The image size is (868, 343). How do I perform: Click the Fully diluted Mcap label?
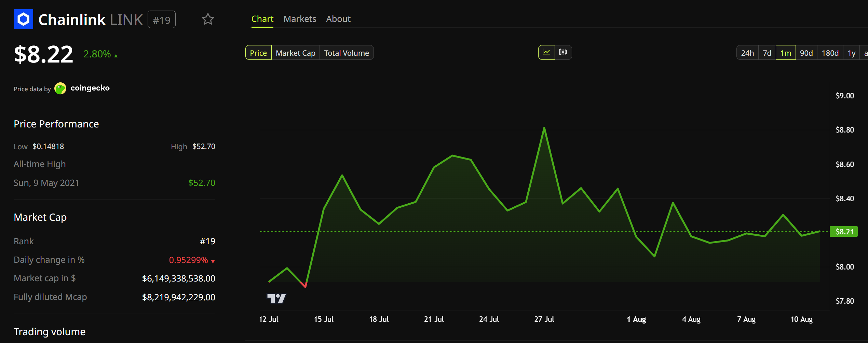click(x=50, y=297)
